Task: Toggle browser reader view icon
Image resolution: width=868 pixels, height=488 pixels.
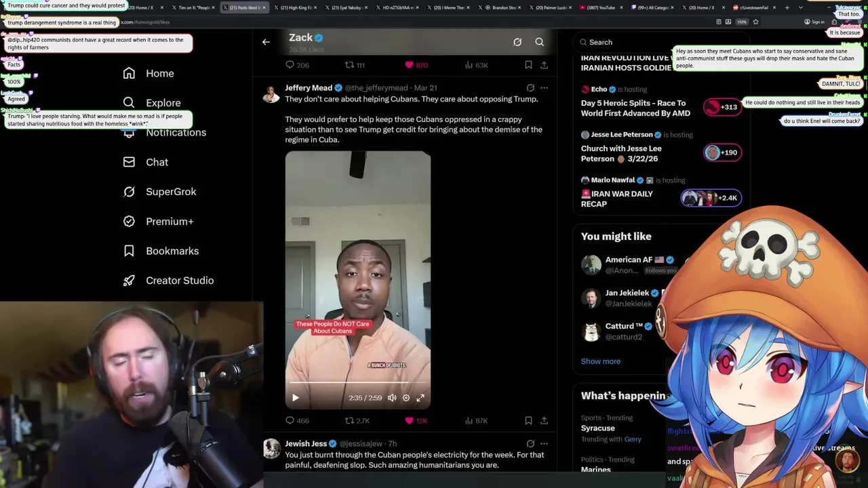Action: (719, 22)
